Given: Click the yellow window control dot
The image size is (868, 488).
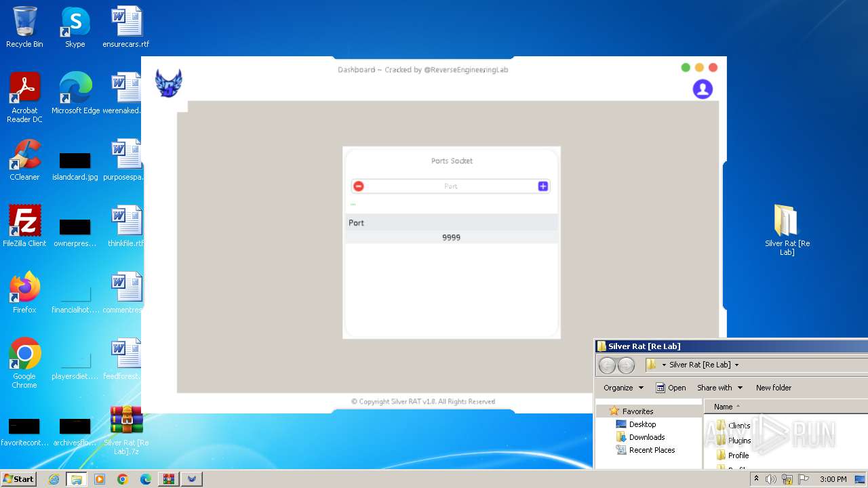Looking at the screenshot, I should (x=699, y=67).
